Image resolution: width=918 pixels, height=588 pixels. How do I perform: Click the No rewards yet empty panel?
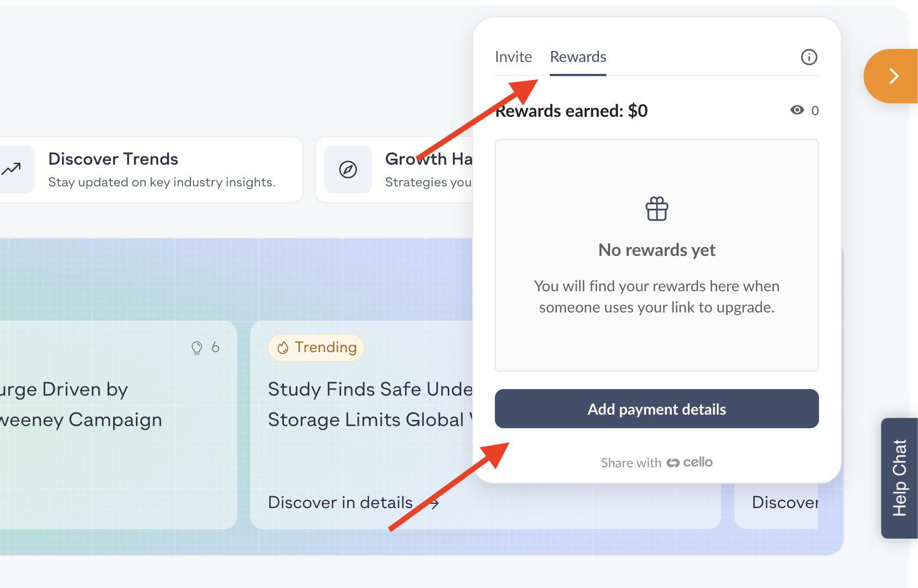pyautogui.click(x=656, y=255)
